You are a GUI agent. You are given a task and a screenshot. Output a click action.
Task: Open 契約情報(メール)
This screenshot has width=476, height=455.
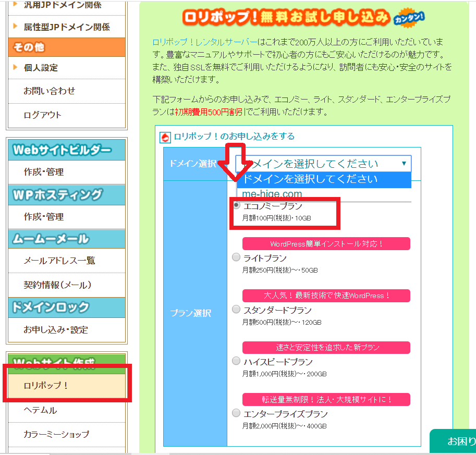click(x=57, y=285)
